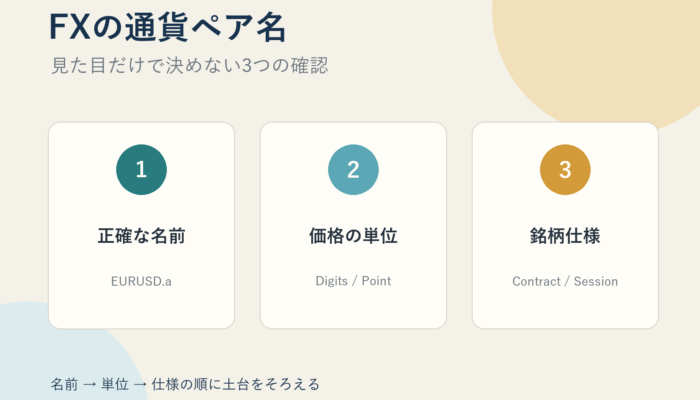
Task: Click the second arrow after 単位 in footer
Action: (140, 384)
